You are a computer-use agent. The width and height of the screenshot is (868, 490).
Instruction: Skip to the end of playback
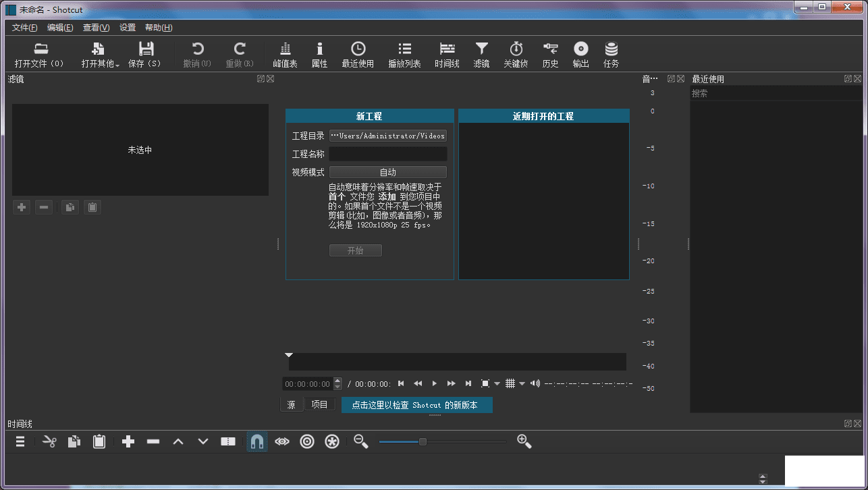[468, 383]
